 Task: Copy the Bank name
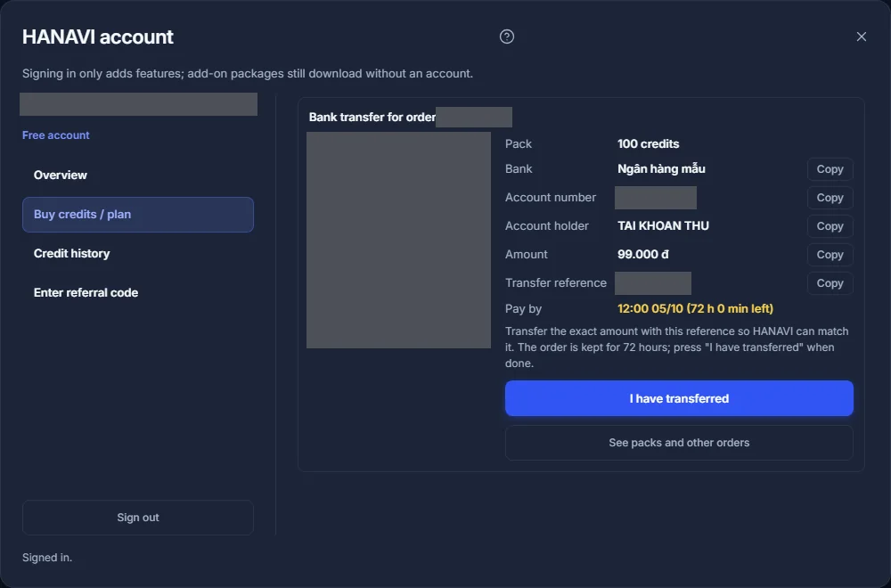pyautogui.click(x=830, y=169)
